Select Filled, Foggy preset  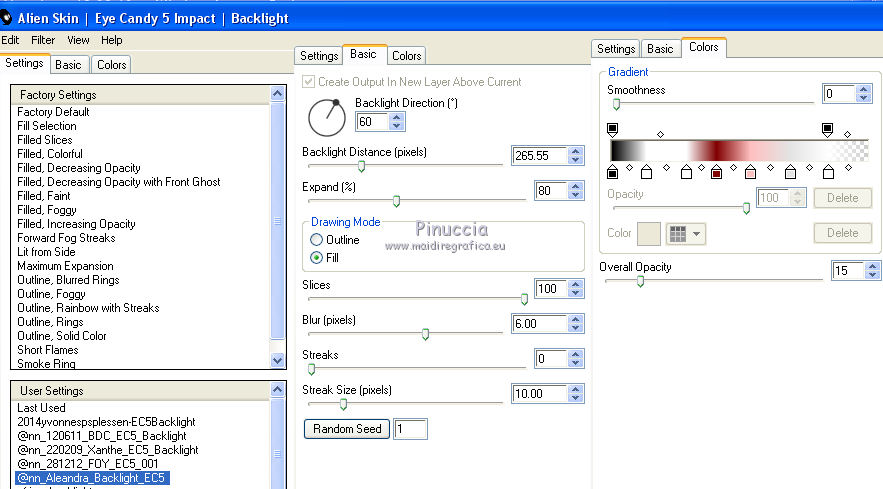coord(47,210)
